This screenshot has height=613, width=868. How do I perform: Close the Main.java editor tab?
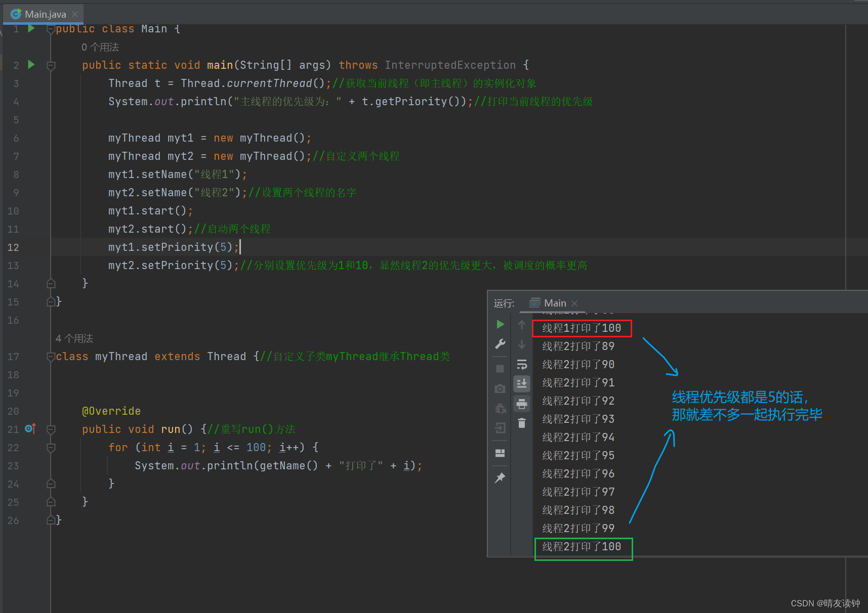(x=75, y=14)
